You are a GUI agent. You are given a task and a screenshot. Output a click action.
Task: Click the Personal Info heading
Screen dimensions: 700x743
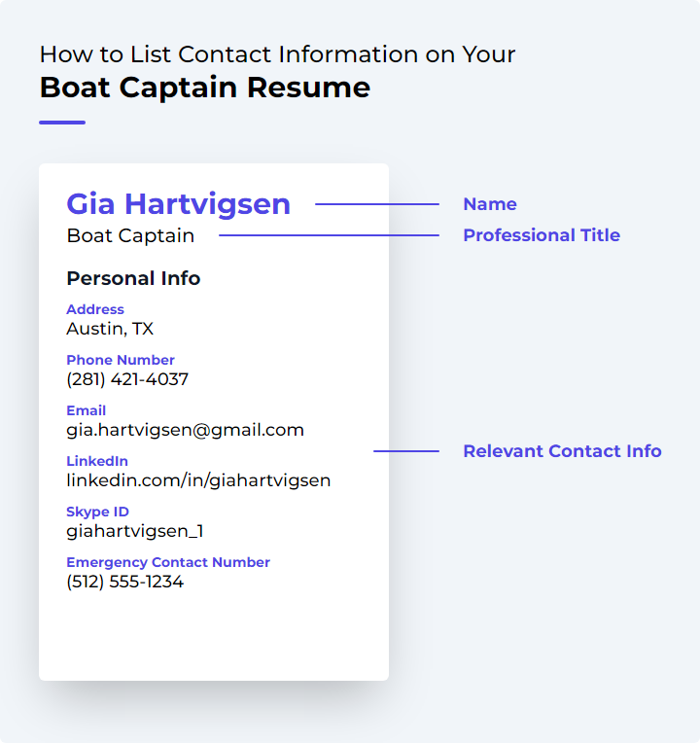pos(133,278)
